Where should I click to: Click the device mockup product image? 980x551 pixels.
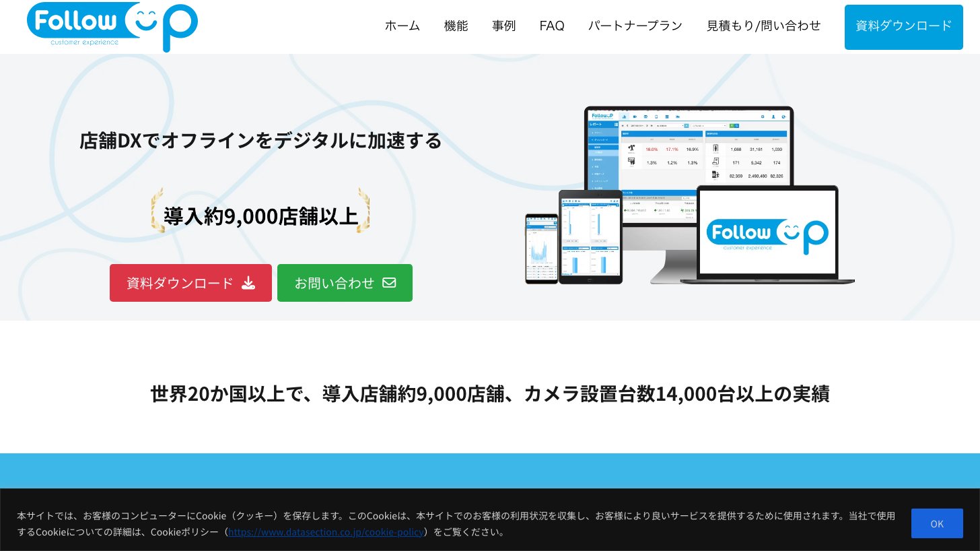coord(689,195)
